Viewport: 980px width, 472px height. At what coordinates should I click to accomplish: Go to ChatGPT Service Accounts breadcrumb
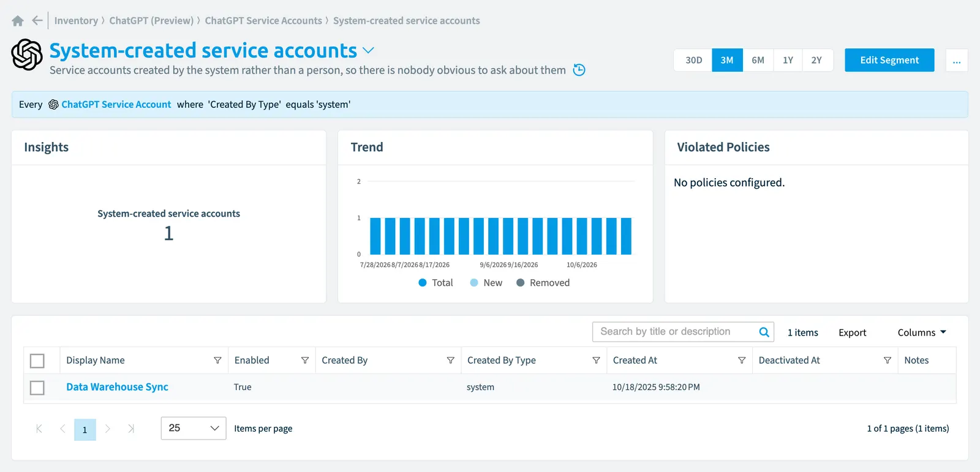[263, 21]
